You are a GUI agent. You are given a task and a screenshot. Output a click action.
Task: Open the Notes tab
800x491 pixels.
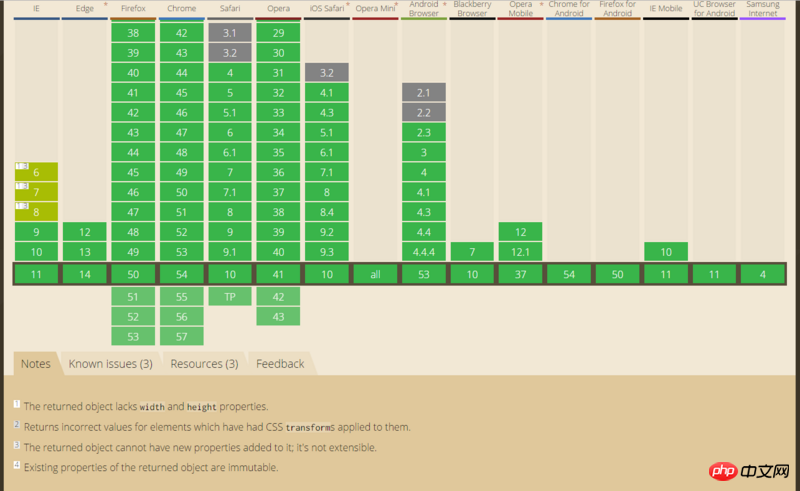point(36,363)
